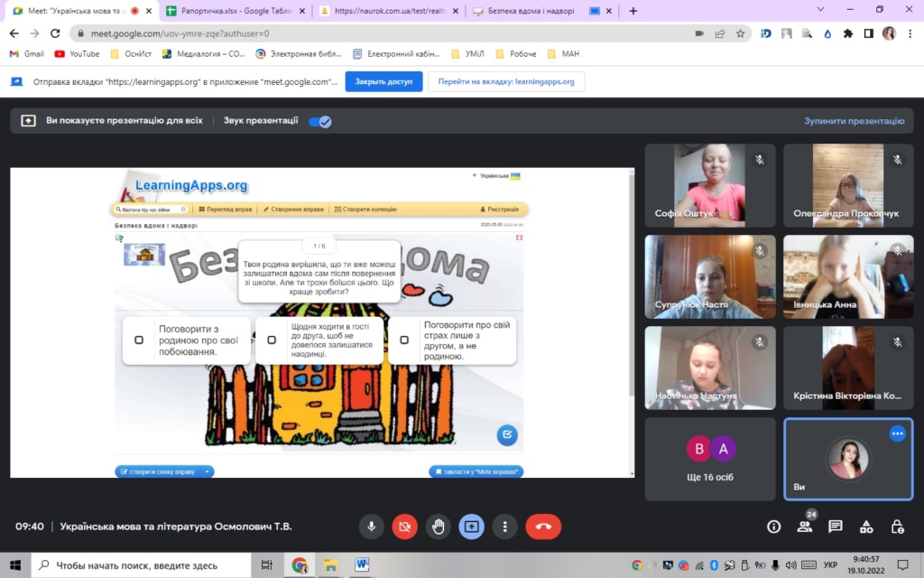
Task: Check 'Поговорити з родиною про свої побоювання'
Action: pyautogui.click(x=139, y=340)
